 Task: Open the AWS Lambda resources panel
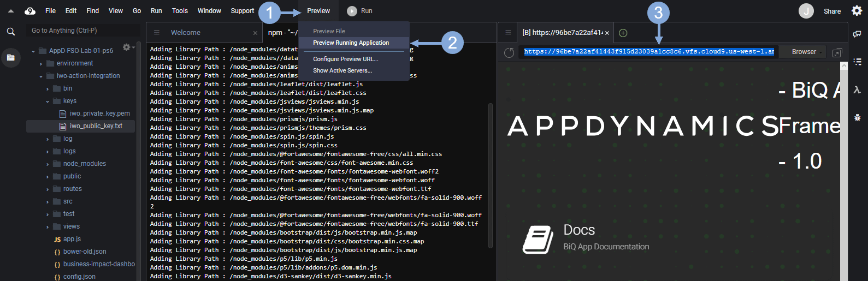coord(857,90)
